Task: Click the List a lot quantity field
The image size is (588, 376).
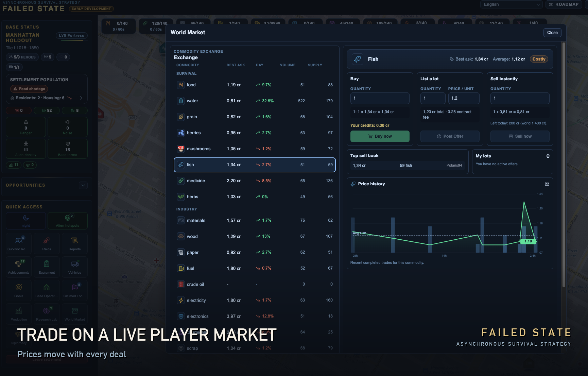Action: click(433, 98)
